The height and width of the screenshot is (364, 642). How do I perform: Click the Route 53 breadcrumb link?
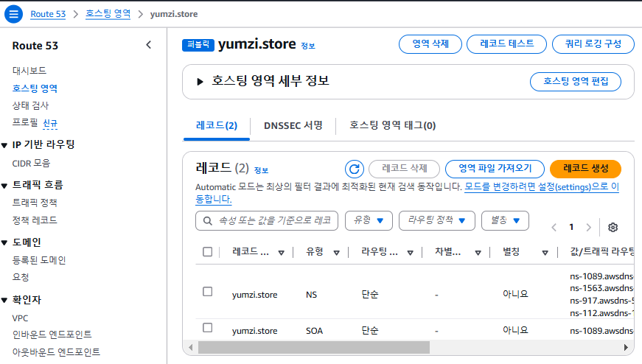tap(48, 14)
